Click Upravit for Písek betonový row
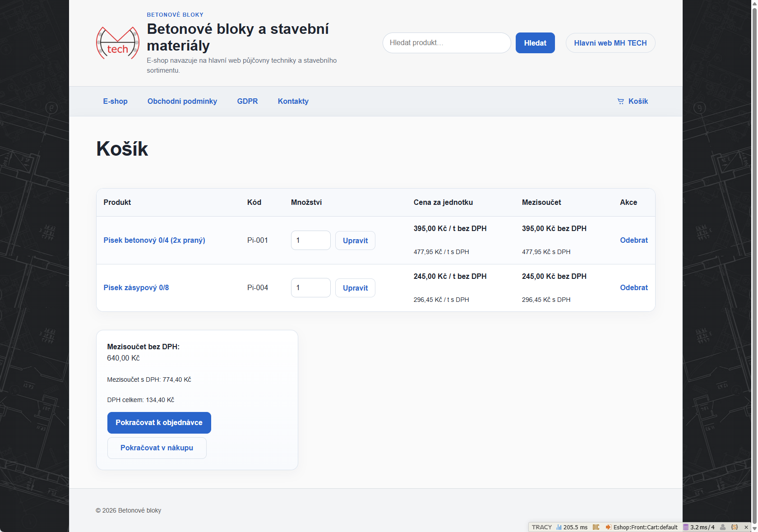Viewport: 758px width, 532px height. 355,241
